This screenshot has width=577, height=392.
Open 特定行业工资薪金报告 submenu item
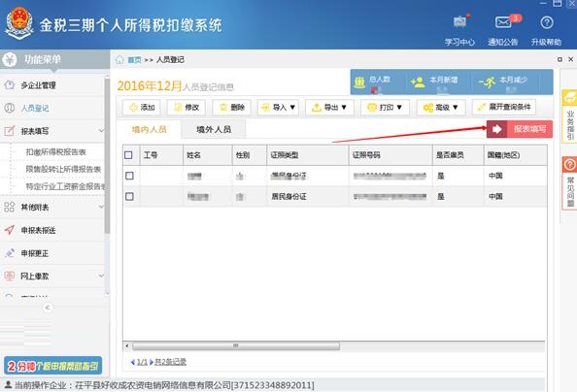pos(65,186)
